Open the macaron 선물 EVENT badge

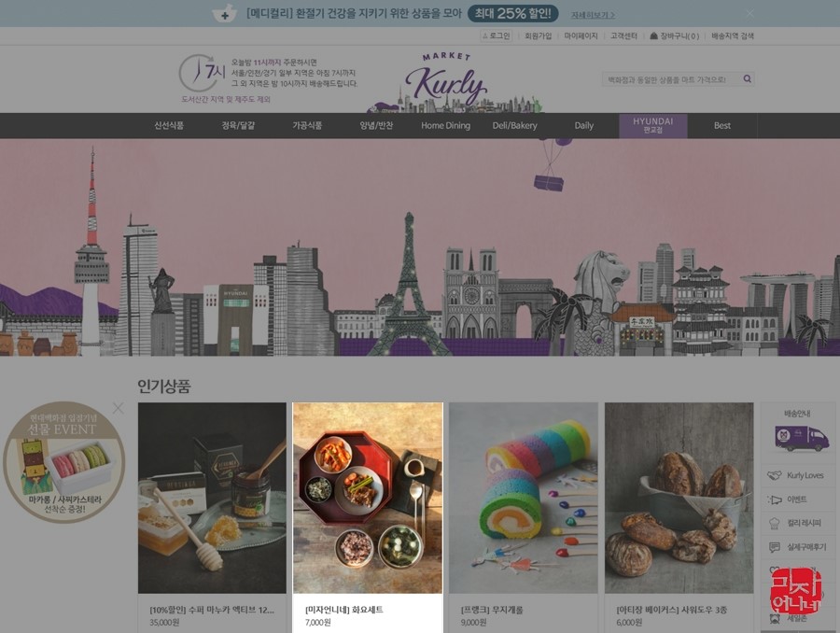pos(63,462)
